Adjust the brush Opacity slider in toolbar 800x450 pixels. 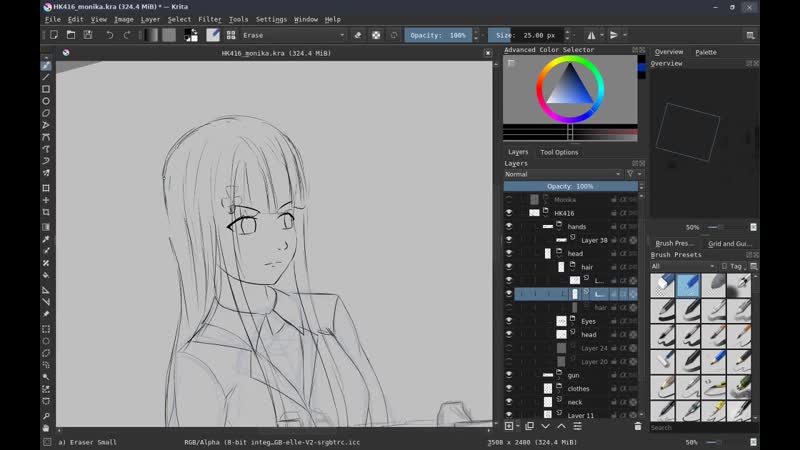click(438, 35)
